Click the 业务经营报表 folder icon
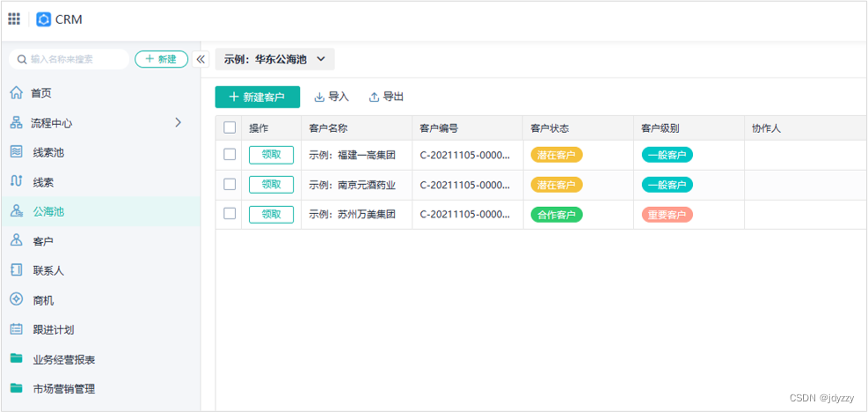The image size is (868, 412). click(x=17, y=359)
